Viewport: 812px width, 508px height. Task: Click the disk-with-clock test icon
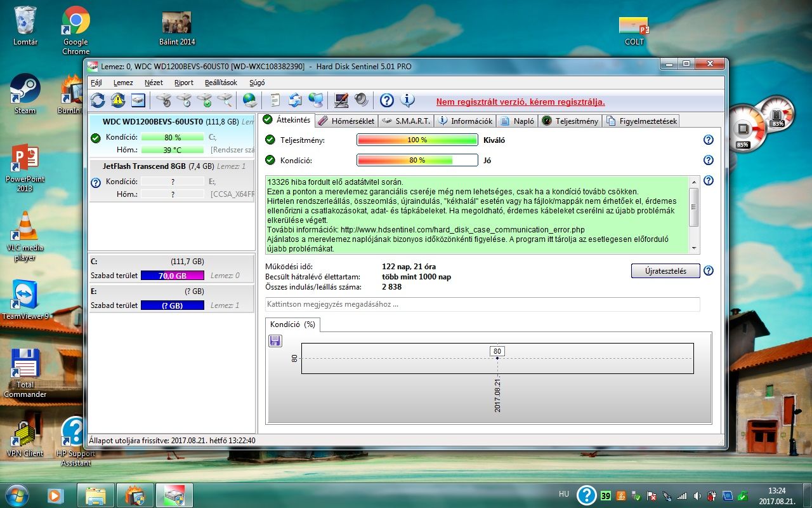[184, 100]
